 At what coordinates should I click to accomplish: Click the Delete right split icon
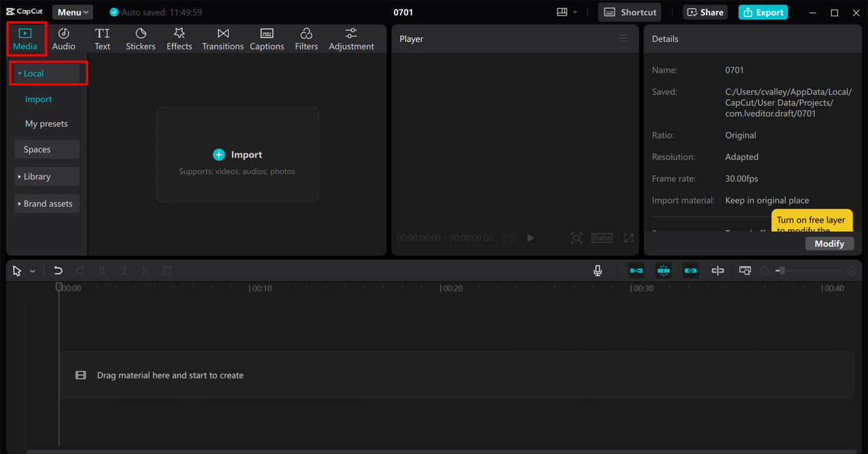pos(145,271)
